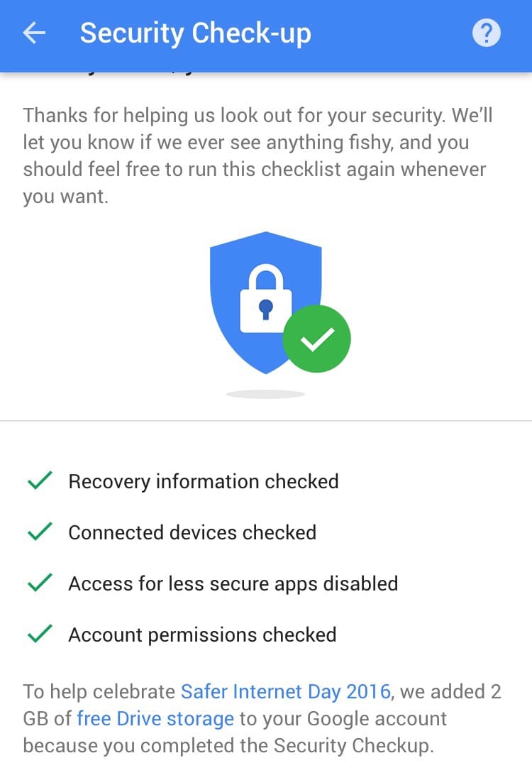Open the free Drive storage link
The height and width of the screenshot is (780, 532).
(x=155, y=718)
